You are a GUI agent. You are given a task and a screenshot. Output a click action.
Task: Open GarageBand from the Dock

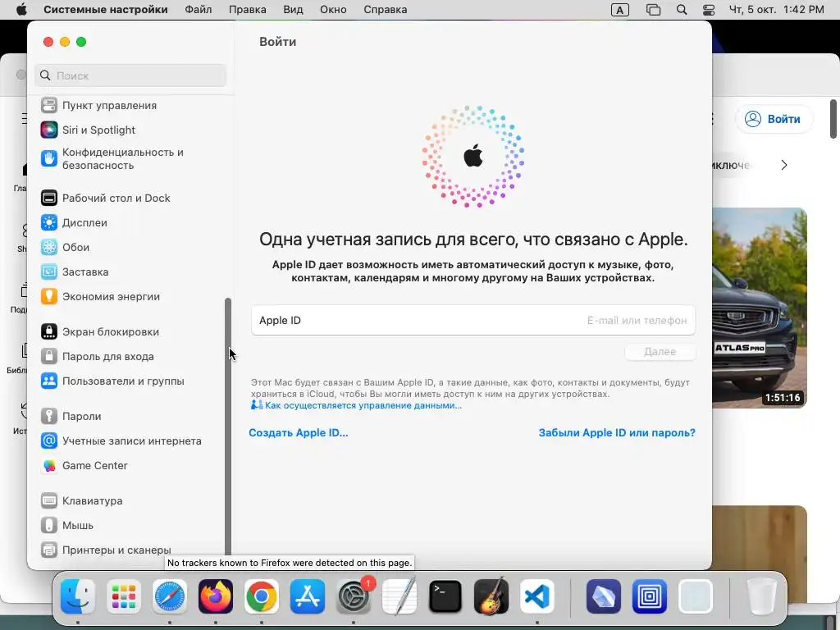(x=491, y=596)
